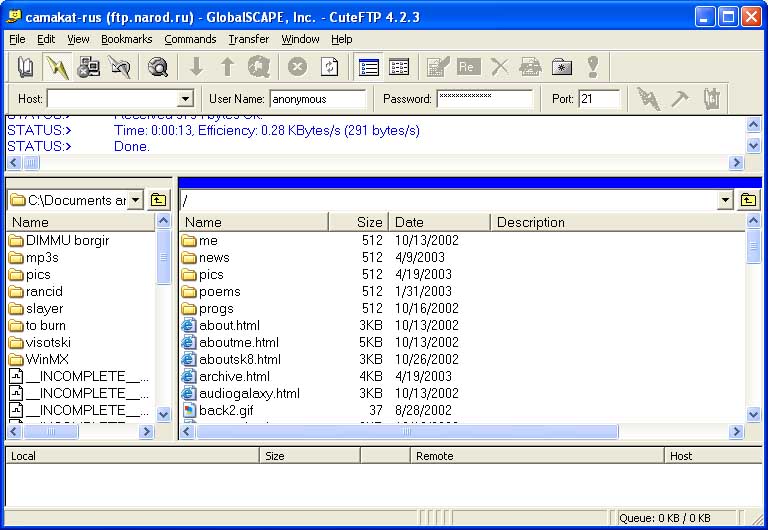This screenshot has height=530, width=768.
Task: Click the log pane scroll-down arrow
Action: click(753, 145)
